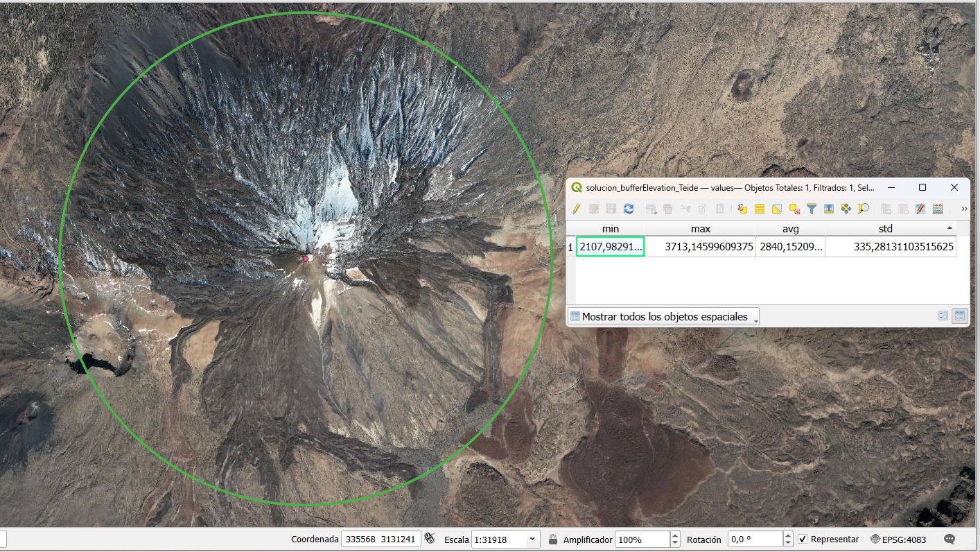The image size is (980, 552).
Task: Select the min cell 2107,98291…
Action: (x=611, y=246)
